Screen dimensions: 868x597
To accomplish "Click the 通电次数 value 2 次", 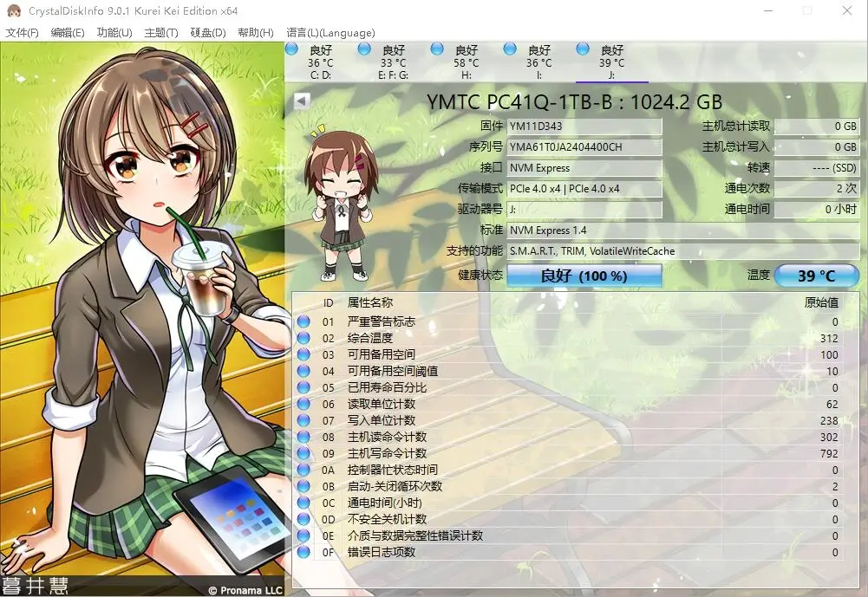I will click(817, 189).
